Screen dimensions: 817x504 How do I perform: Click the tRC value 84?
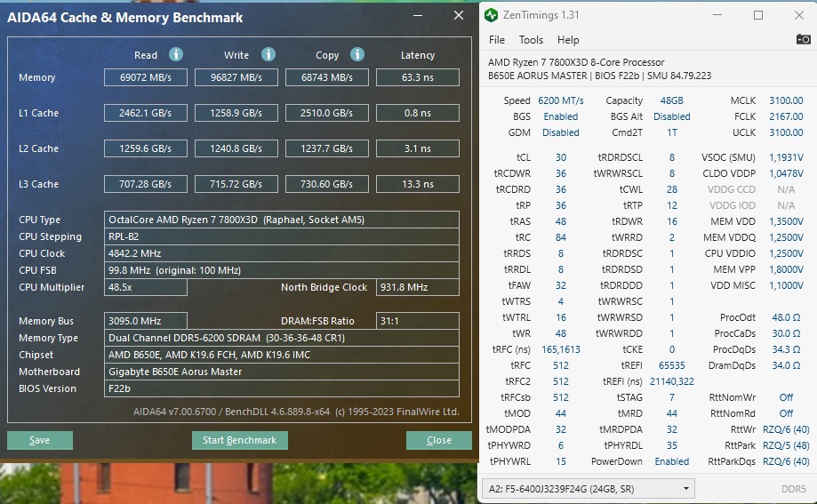[x=561, y=237]
